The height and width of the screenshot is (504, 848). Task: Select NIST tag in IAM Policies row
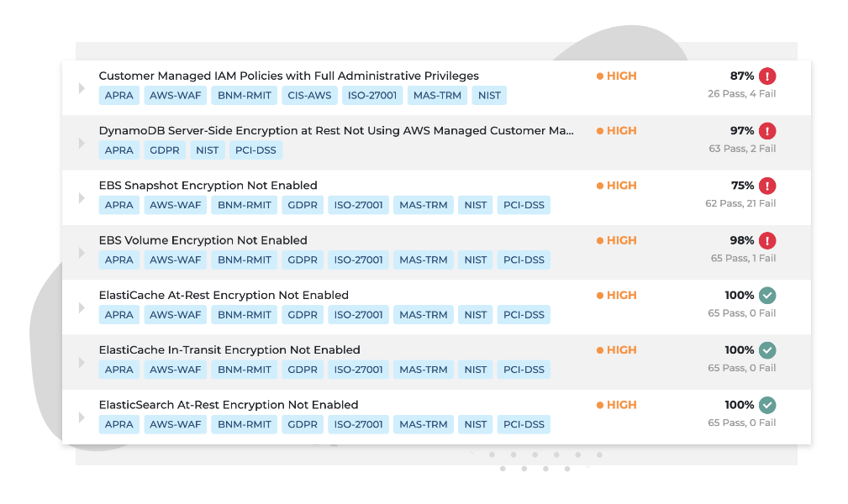coord(489,95)
